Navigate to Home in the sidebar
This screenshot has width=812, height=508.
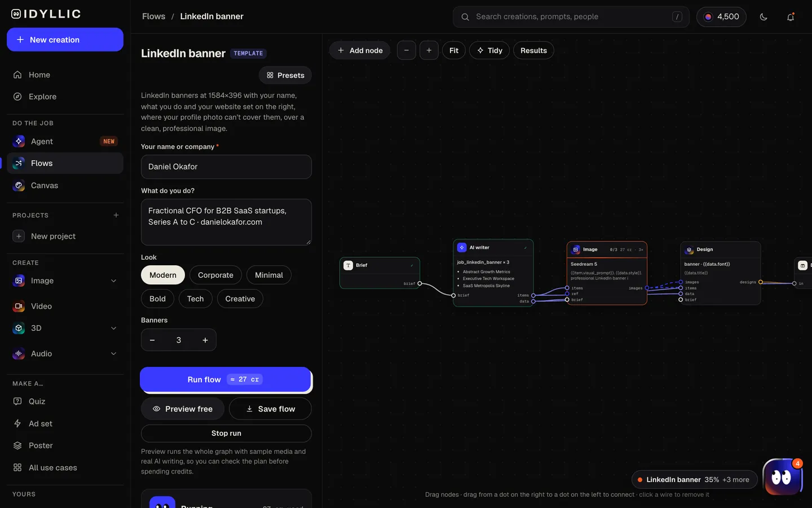pyautogui.click(x=65, y=75)
